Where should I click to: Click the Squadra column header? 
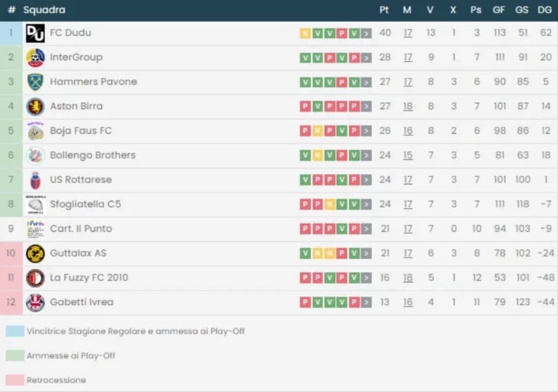click(44, 10)
